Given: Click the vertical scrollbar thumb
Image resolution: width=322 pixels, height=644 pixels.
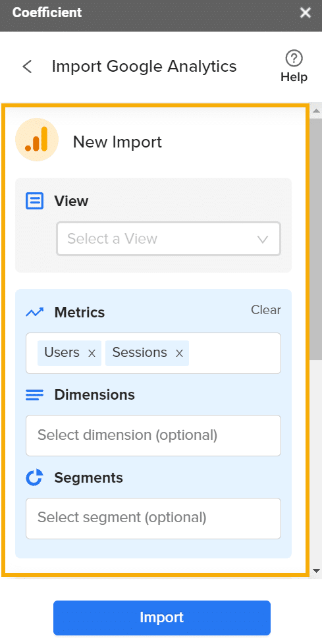Looking at the screenshot, I should coord(316,240).
